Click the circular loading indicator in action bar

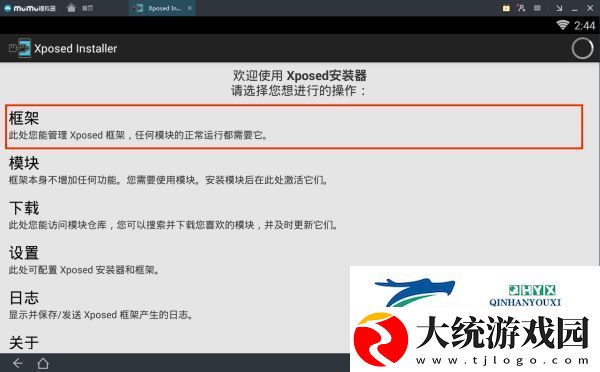click(582, 49)
